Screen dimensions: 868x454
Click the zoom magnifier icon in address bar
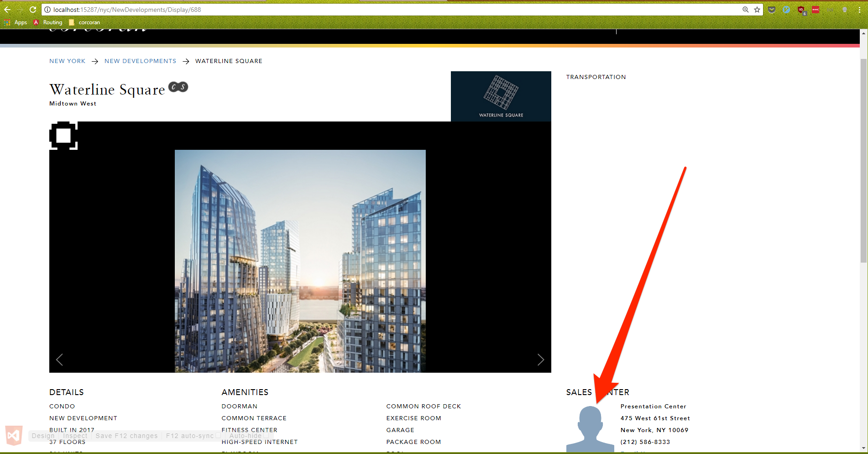(x=745, y=10)
